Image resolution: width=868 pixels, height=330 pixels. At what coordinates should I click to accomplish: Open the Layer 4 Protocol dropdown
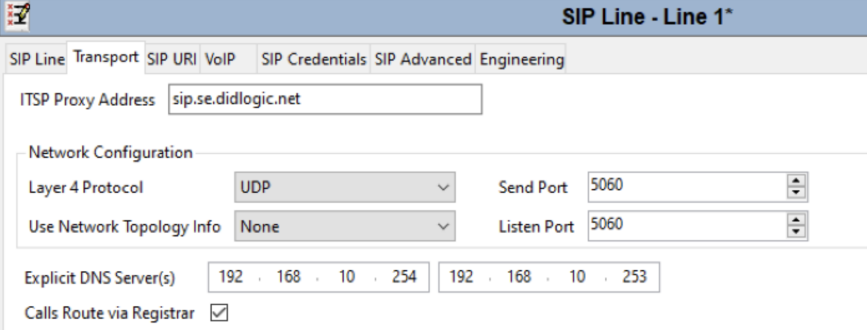(x=345, y=187)
